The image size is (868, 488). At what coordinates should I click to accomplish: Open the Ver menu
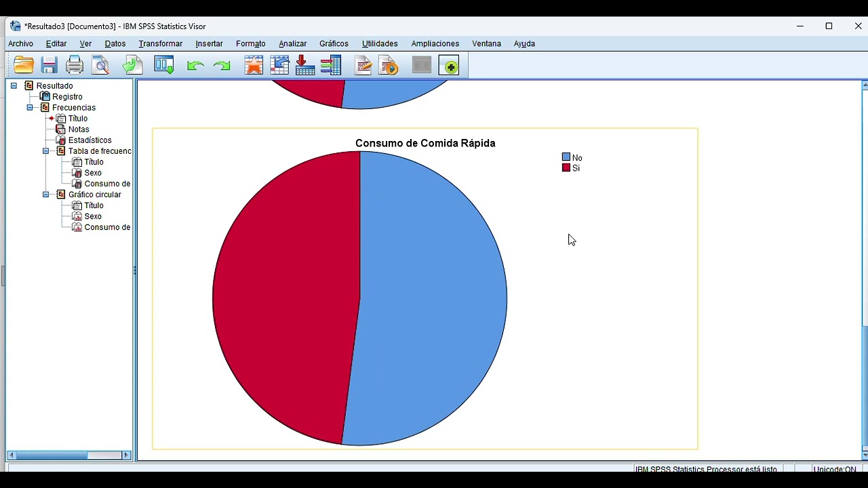click(x=85, y=43)
